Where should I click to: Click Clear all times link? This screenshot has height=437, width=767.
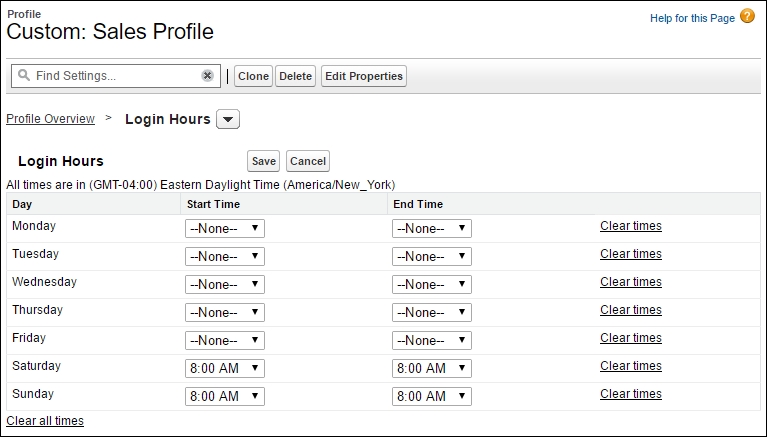tap(45, 421)
